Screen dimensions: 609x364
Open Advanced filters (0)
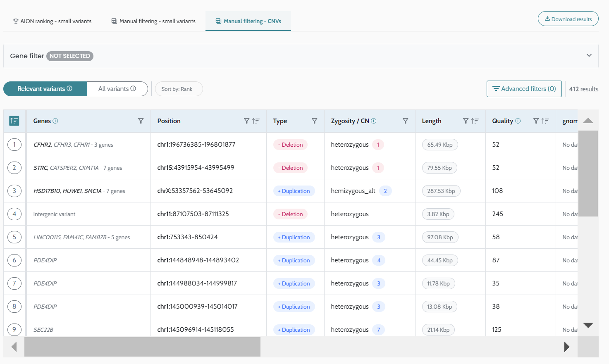(524, 89)
